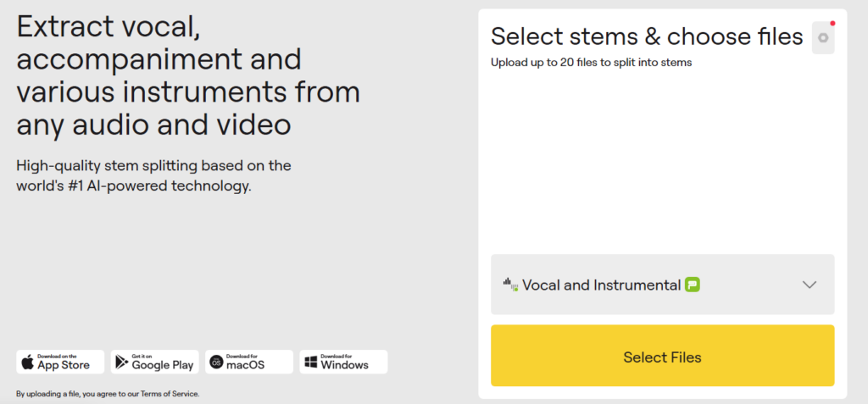Click Download for macOS text
The image size is (868, 404).
[245, 362]
